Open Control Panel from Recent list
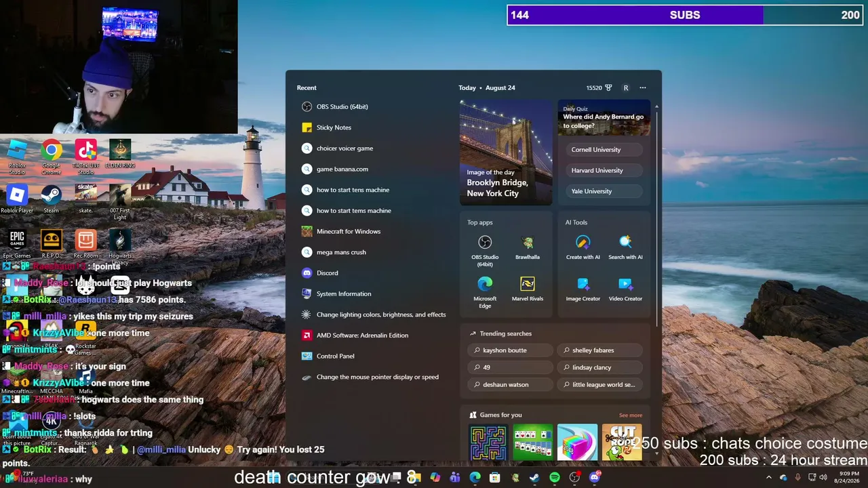This screenshot has height=488, width=868. click(328, 356)
